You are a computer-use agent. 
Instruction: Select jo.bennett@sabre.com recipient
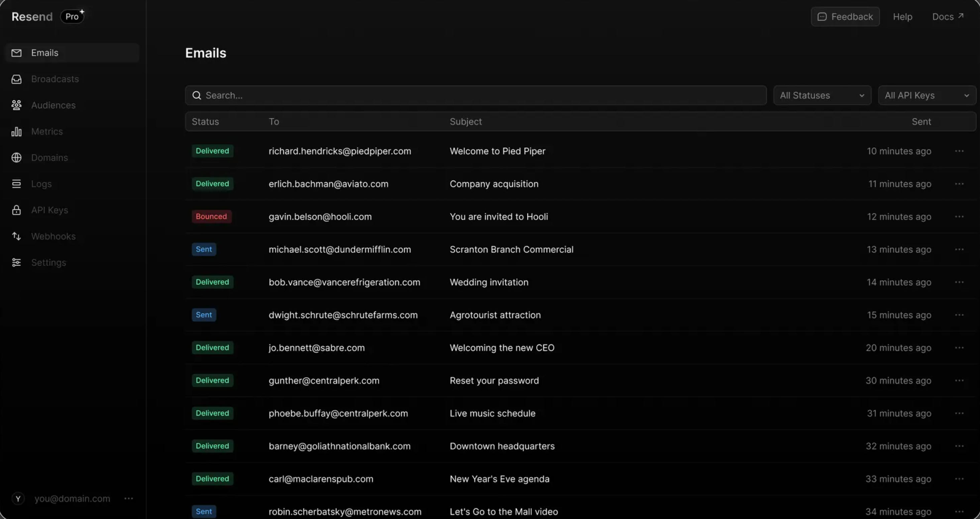click(x=316, y=348)
